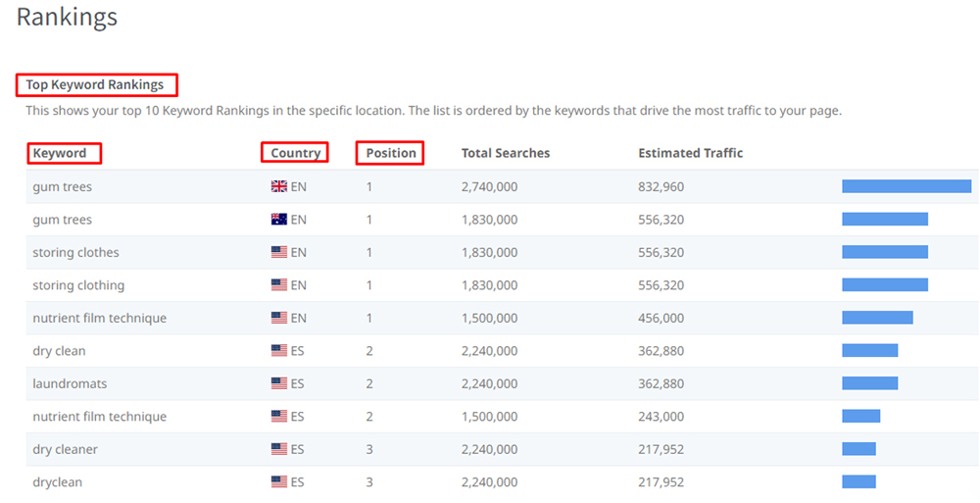This screenshot has width=980, height=503.
Task: Select the dry cleaner keyword
Action: (65, 449)
